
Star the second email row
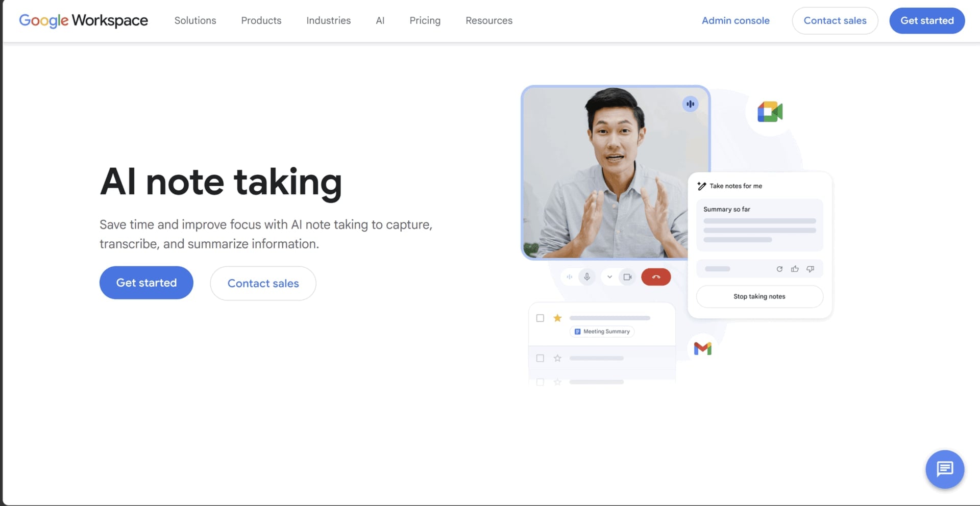click(x=557, y=358)
